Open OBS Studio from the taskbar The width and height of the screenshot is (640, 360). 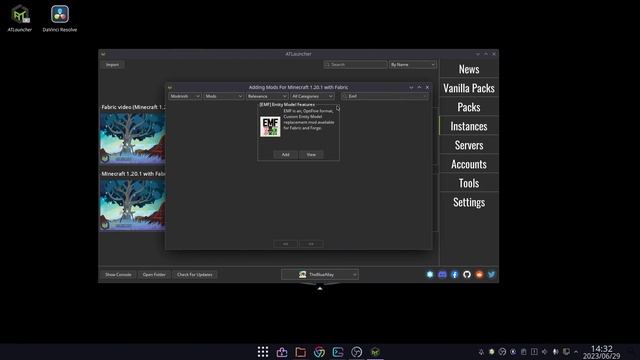356,352
